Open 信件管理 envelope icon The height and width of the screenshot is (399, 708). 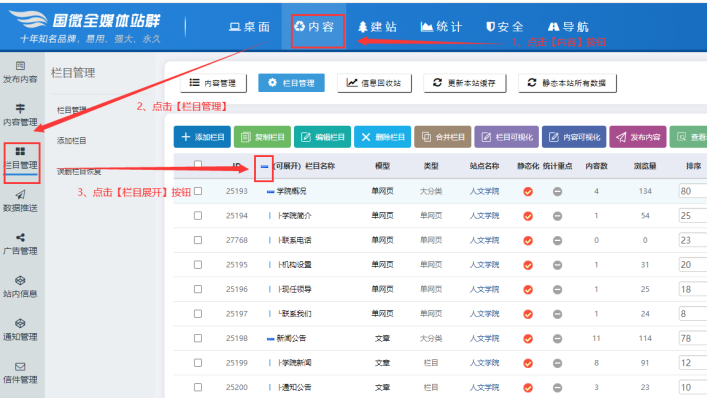point(20,373)
